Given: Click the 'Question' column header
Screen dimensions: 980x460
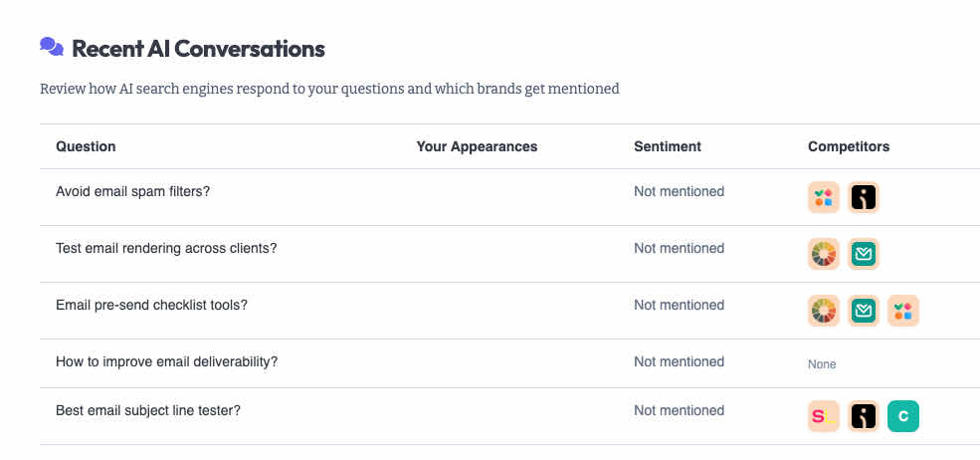Looking at the screenshot, I should coord(86,146).
